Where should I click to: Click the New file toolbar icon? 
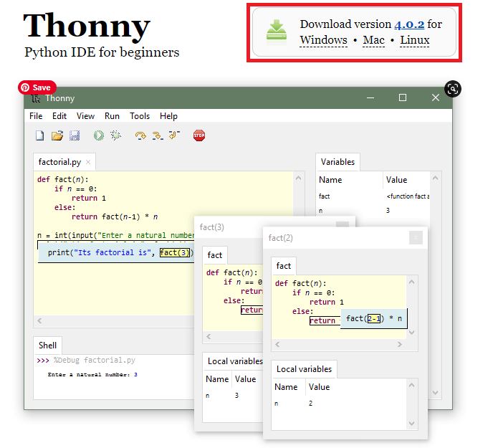click(x=39, y=135)
